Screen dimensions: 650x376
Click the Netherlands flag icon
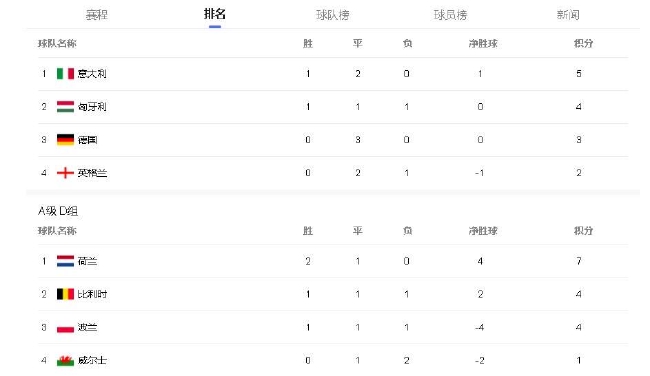click(65, 261)
